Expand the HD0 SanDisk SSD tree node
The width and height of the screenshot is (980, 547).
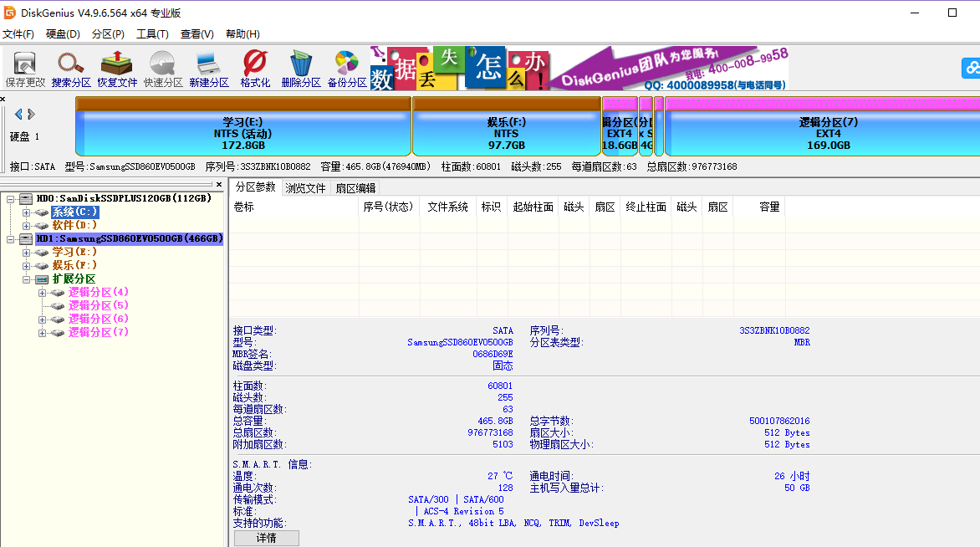point(9,199)
